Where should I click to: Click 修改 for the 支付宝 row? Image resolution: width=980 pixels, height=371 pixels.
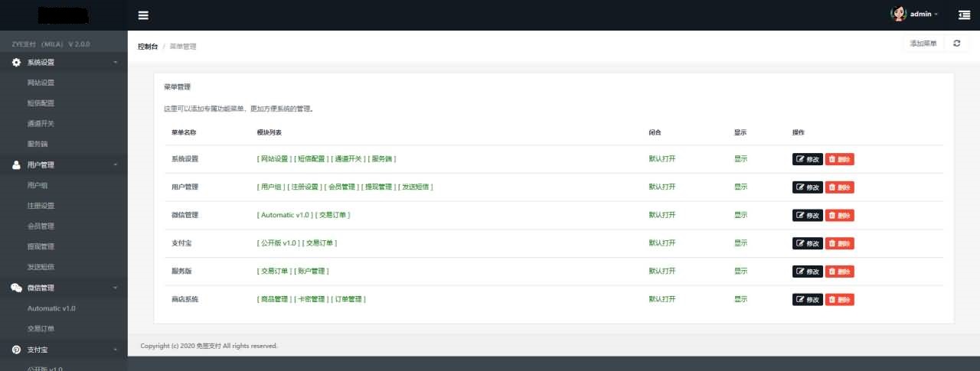point(807,243)
